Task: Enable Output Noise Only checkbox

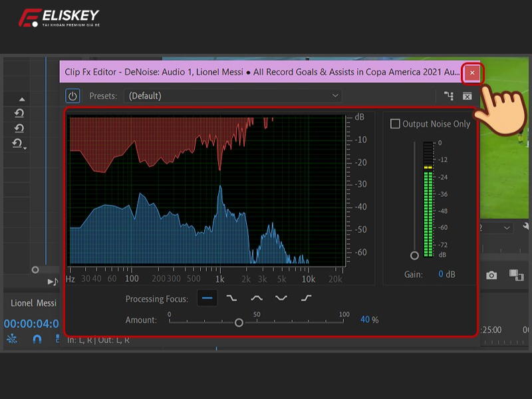Action: 396,124
